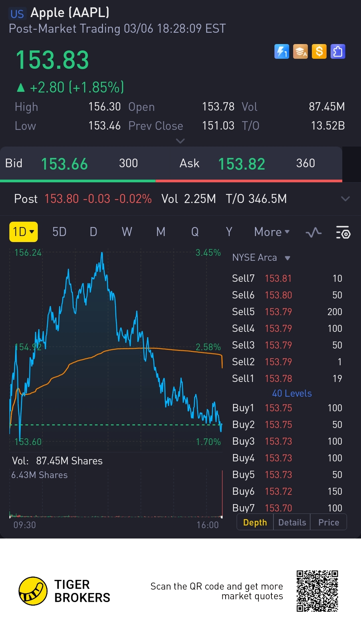Tap the intraday price chart peak

click(x=102, y=254)
